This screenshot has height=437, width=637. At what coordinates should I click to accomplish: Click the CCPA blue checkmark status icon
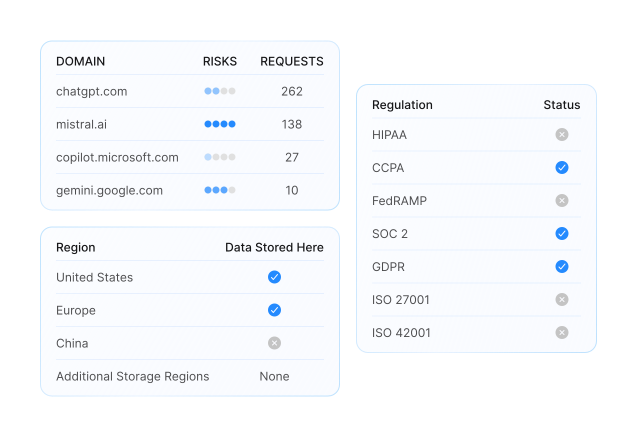click(x=561, y=168)
